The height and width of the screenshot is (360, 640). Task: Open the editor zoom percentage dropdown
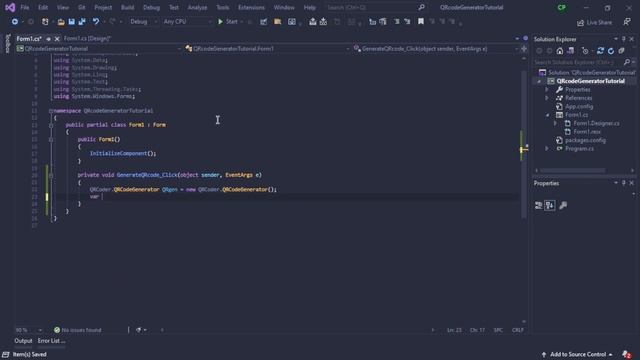29,330
